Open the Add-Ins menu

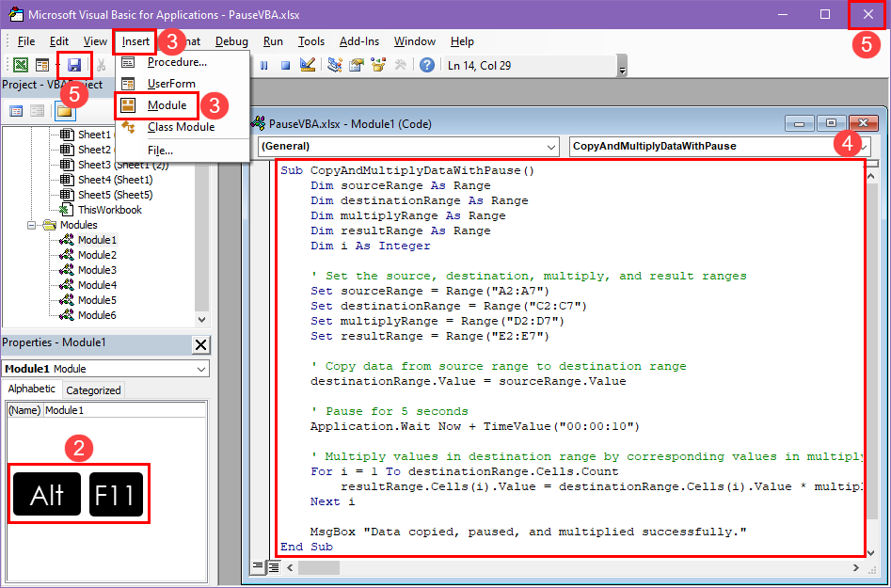click(x=359, y=41)
